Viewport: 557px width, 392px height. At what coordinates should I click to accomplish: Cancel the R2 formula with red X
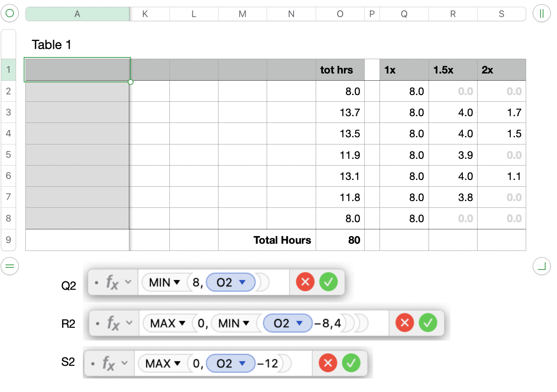404,323
